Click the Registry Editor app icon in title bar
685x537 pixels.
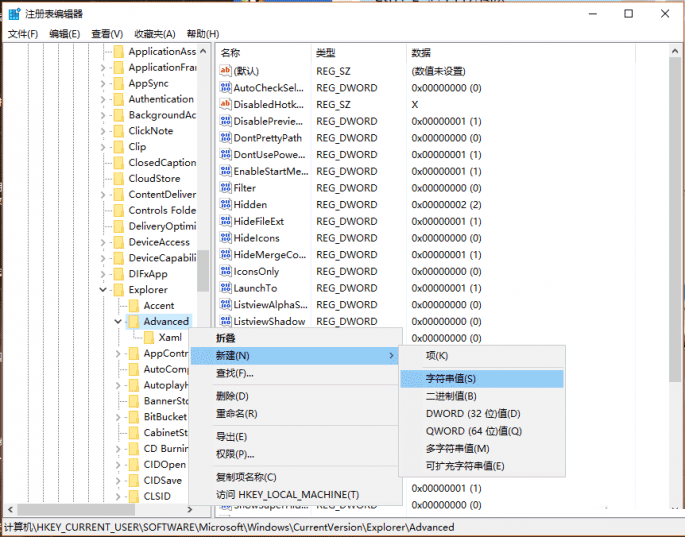12,14
